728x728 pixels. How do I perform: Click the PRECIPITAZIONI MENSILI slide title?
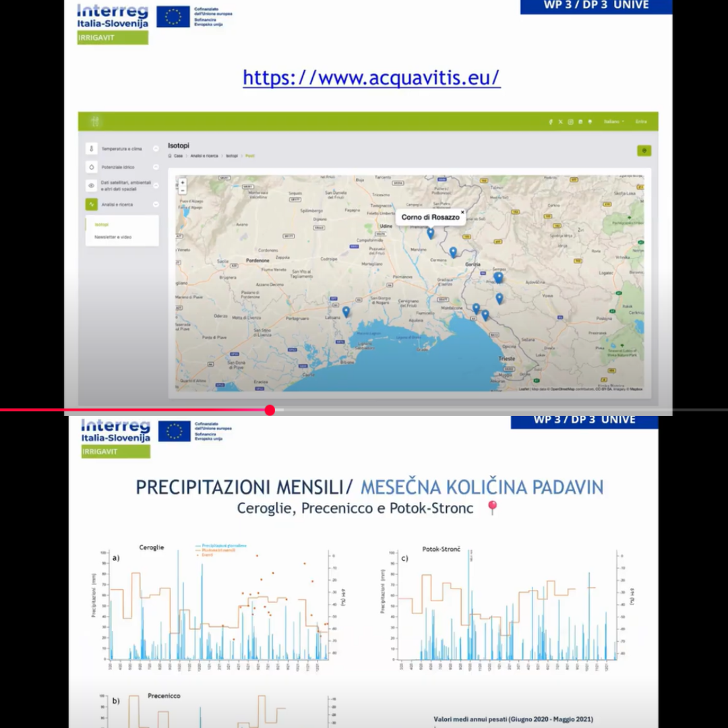point(245,487)
